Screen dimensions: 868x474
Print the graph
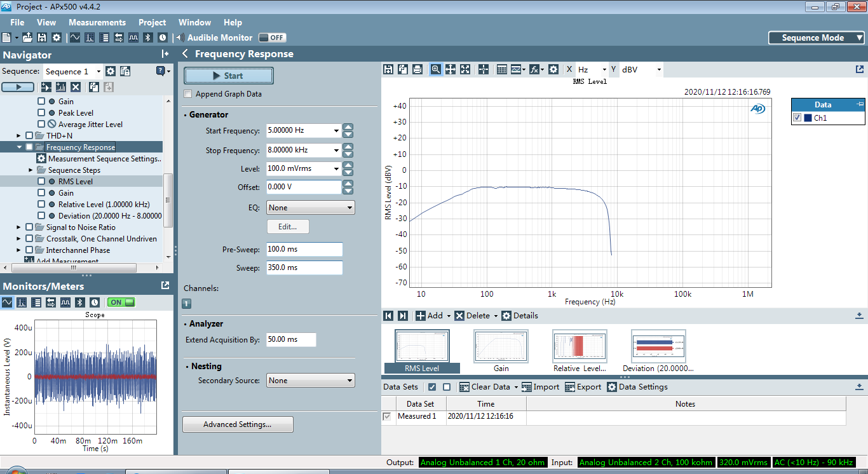[x=417, y=69]
